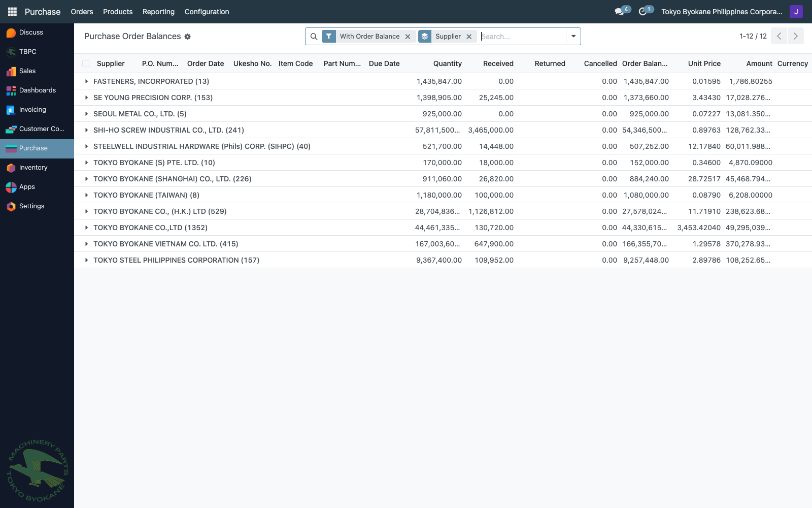Expand the TOKYO BYOKANE (TAIWAN) group

point(87,195)
